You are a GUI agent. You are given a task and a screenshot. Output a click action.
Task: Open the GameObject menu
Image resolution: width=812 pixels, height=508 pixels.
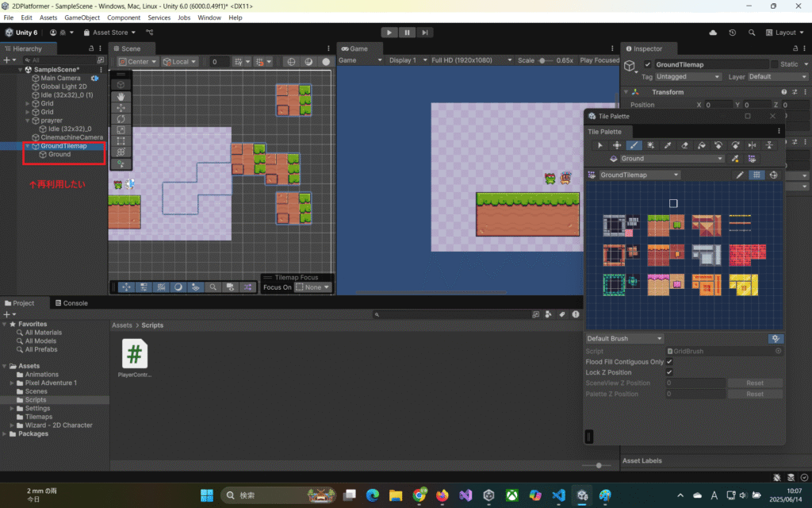click(x=82, y=17)
